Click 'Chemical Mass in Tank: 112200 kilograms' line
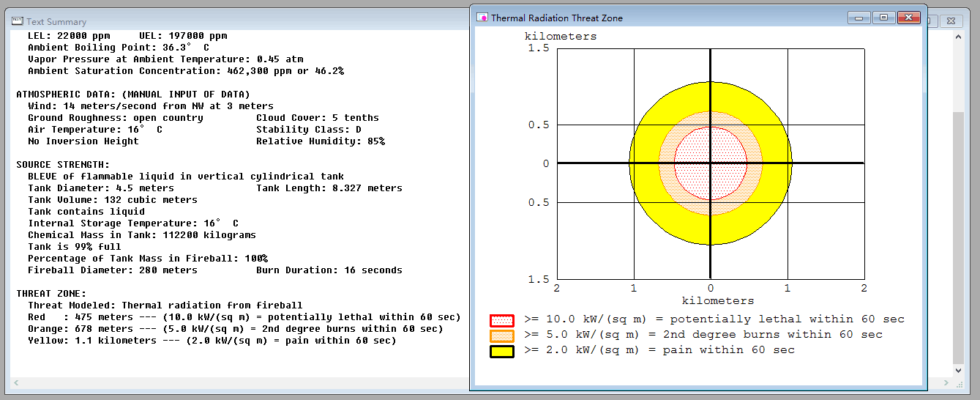 point(142,235)
